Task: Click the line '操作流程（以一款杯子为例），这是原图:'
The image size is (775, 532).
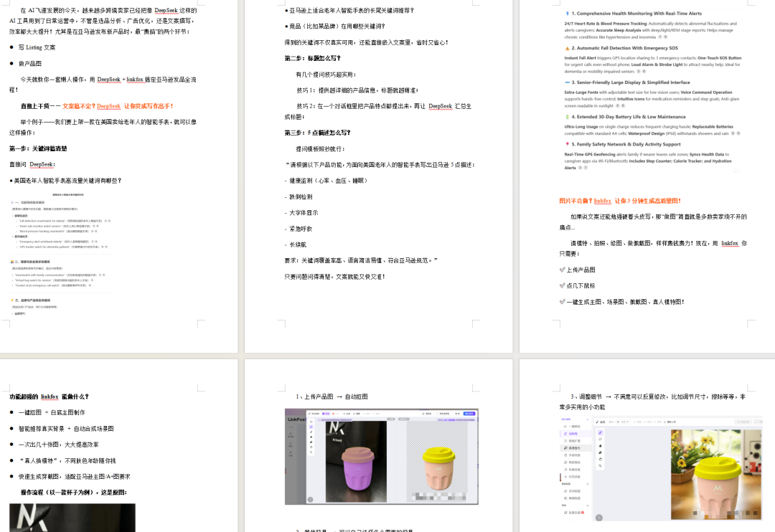Action: [74, 493]
